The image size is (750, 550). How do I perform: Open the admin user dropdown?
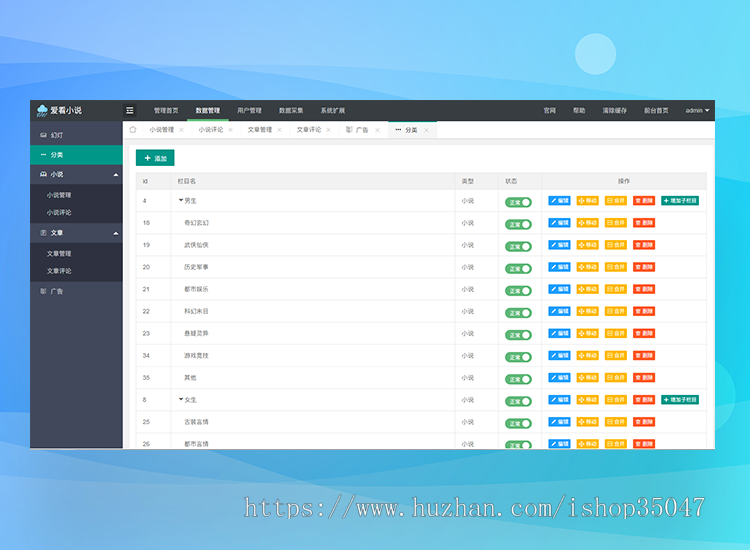(x=697, y=110)
